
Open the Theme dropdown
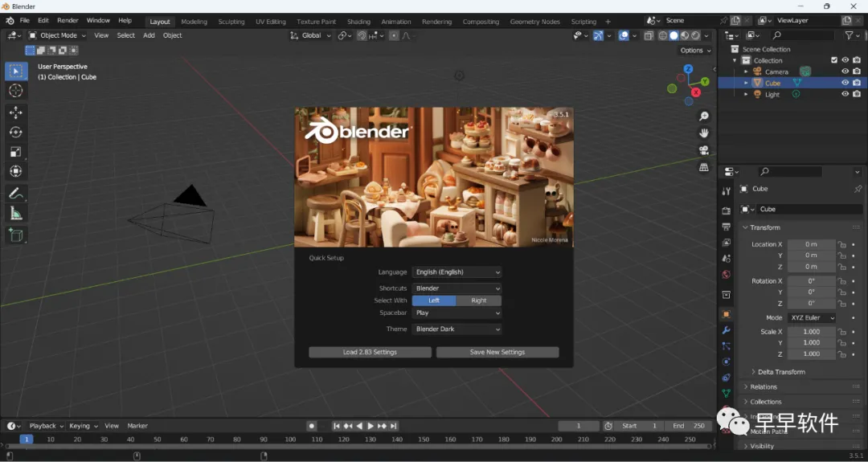[x=457, y=329]
